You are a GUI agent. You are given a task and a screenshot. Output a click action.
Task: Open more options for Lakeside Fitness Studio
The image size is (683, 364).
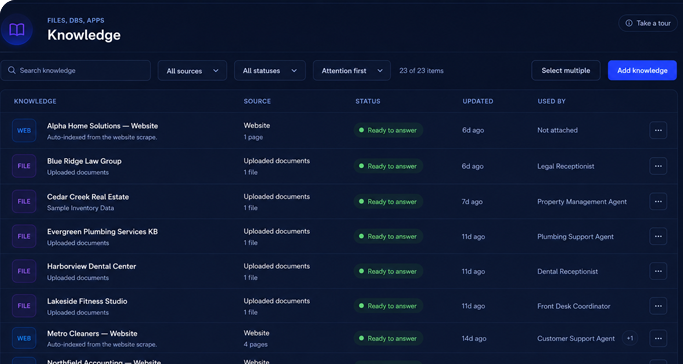[x=658, y=306]
